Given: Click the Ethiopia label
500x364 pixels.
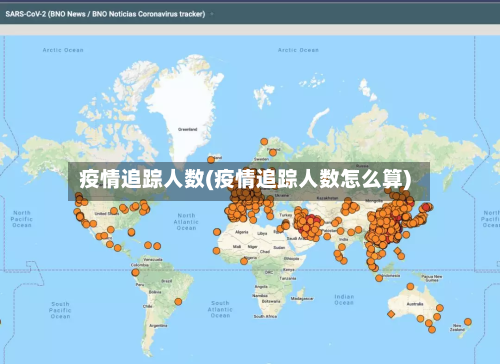Looking at the screenshot, I should (292, 258).
